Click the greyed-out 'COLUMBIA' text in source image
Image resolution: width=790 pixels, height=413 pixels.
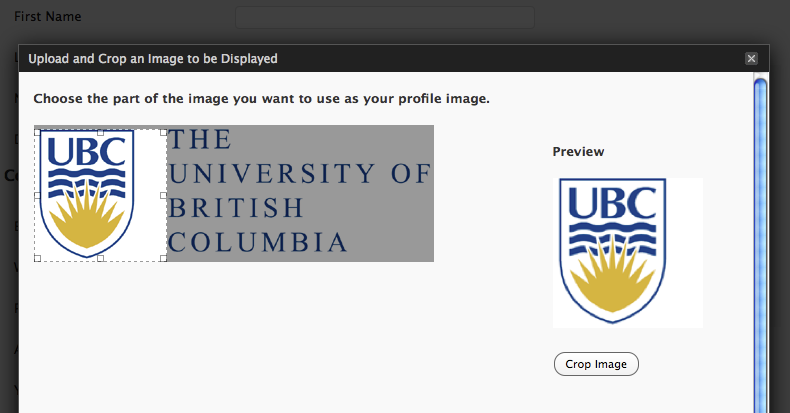[x=258, y=242]
